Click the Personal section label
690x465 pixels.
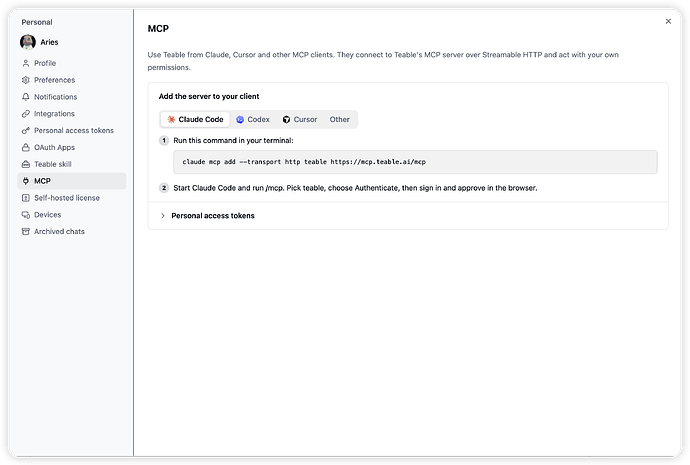(37, 22)
